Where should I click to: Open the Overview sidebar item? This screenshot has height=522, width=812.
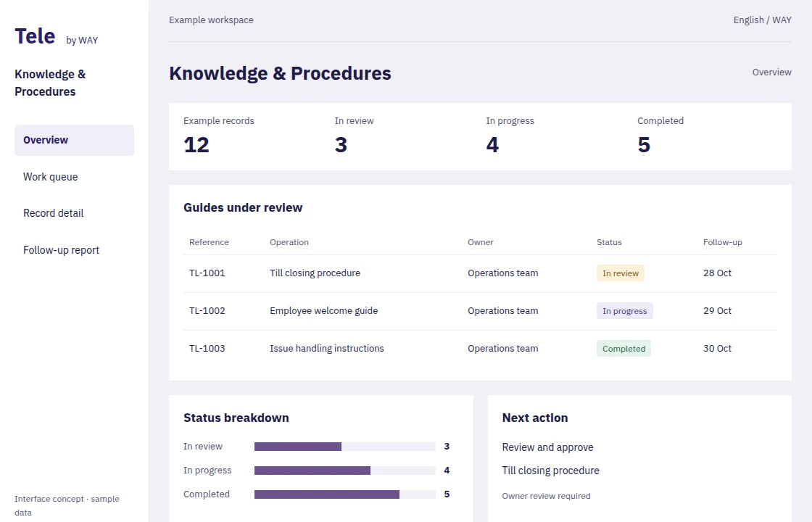pos(74,140)
